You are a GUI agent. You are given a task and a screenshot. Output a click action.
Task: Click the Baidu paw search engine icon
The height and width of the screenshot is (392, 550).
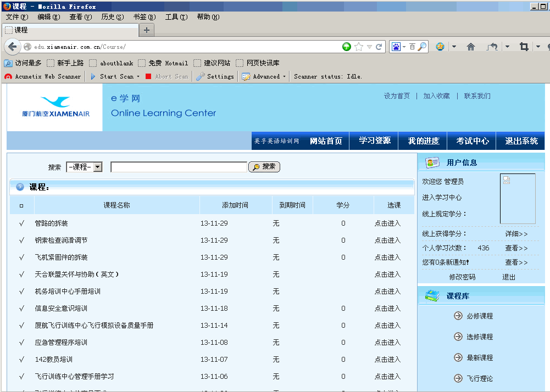tap(396, 47)
